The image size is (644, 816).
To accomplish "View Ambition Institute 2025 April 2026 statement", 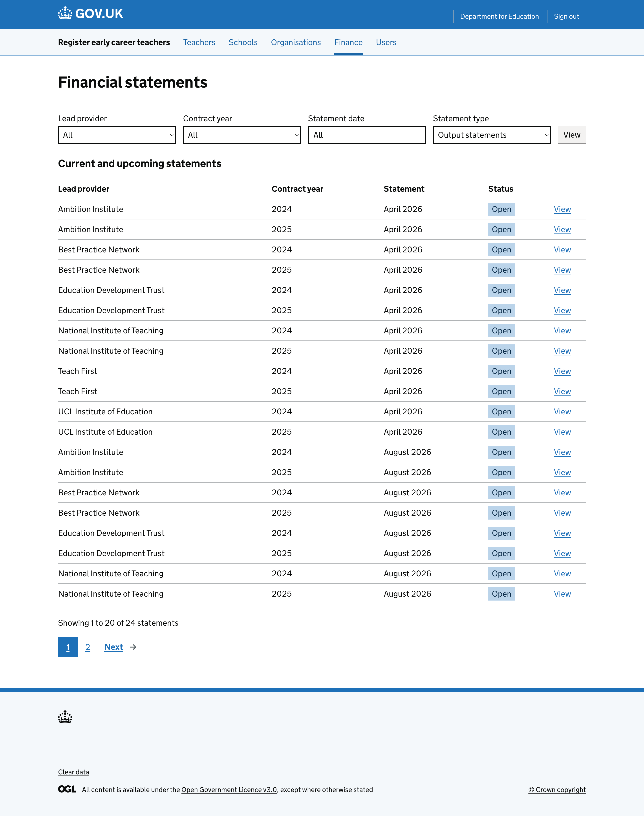I will point(562,229).
